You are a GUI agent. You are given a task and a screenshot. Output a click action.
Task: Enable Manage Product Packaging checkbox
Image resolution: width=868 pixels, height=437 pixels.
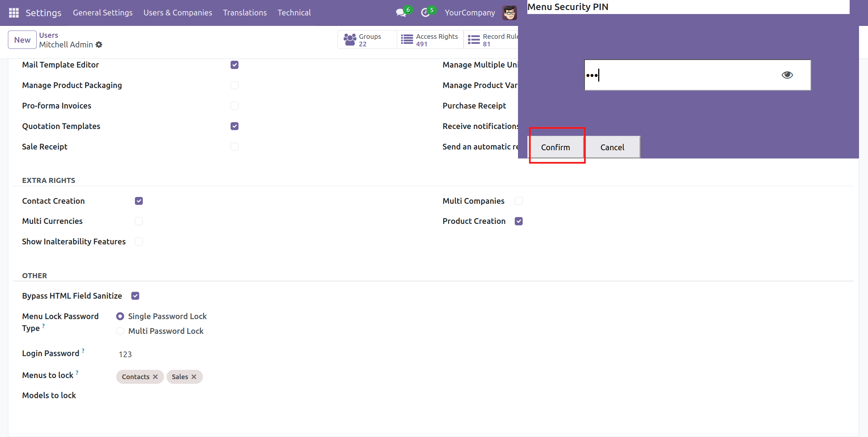235,85
